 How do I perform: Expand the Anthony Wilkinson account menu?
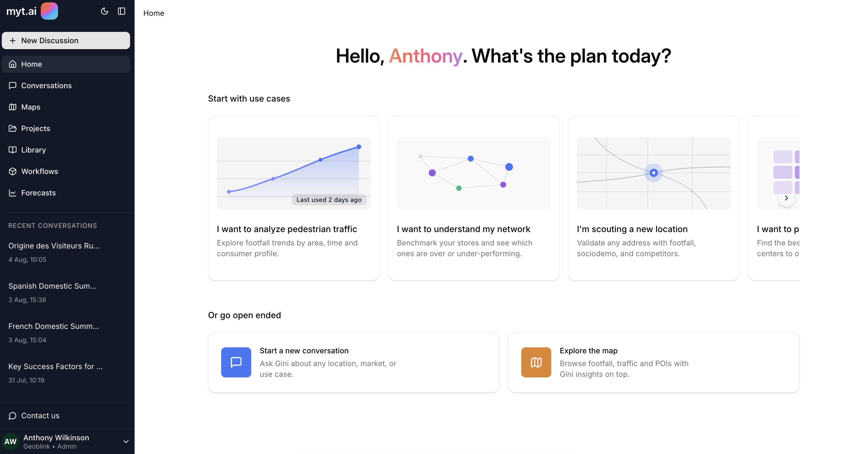pyautogui.click(x=126, y=441)
